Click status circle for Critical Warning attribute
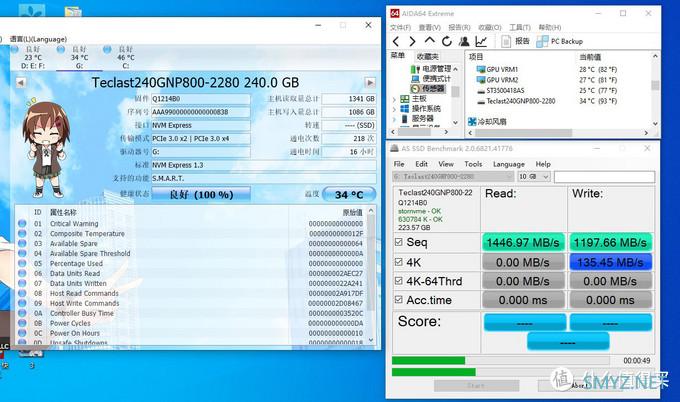 tap(22, 223)
